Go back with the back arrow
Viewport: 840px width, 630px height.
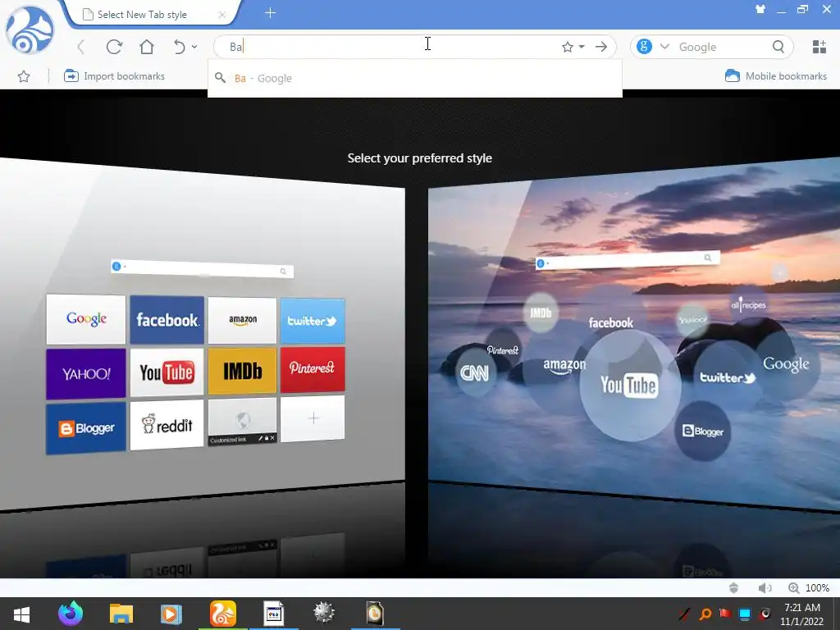(81, 47)
